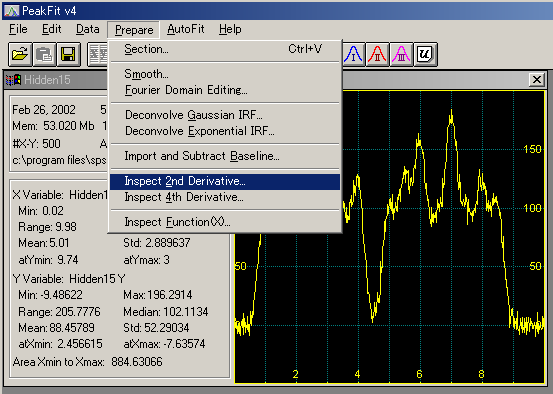Click the atXmax: -7.63574 value
This screenshot has height=394, width=553.
pos(164,344)
